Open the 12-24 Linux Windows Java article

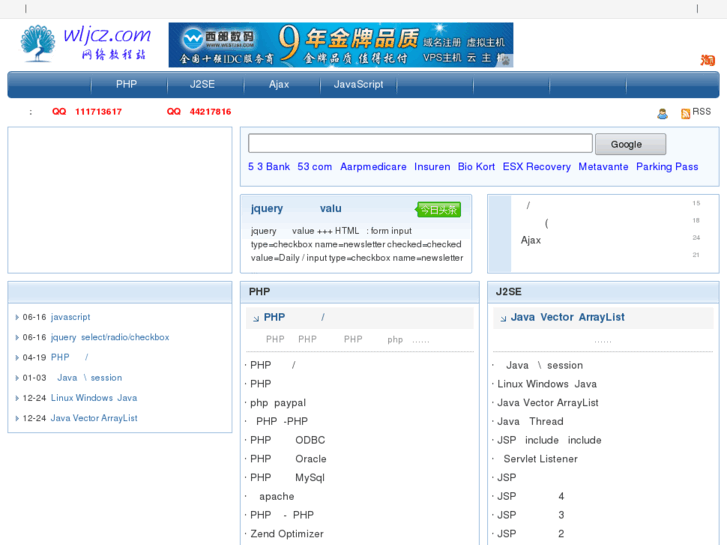tap(94, 398)
